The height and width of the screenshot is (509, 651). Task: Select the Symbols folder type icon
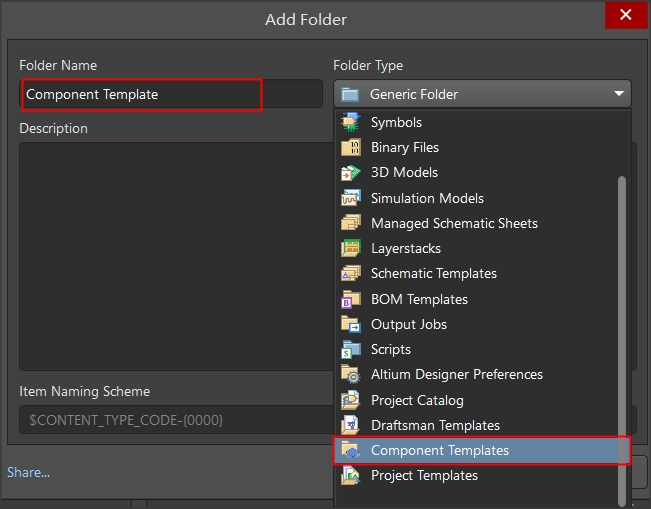(x=351, y=122)
